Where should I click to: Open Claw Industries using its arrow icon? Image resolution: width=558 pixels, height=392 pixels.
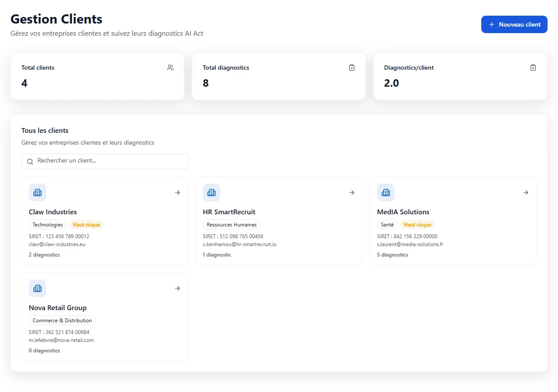pyautogui.click(x=177, y=193)
